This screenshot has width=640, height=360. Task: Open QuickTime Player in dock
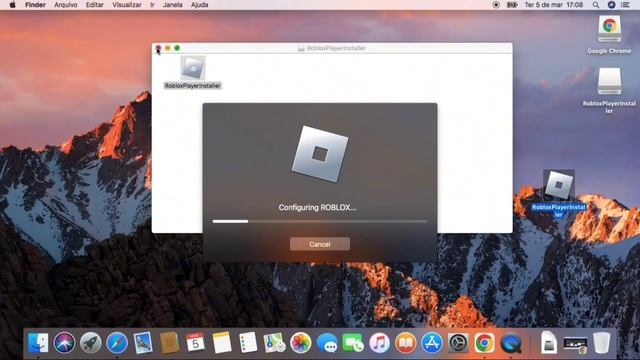(511, 342)
